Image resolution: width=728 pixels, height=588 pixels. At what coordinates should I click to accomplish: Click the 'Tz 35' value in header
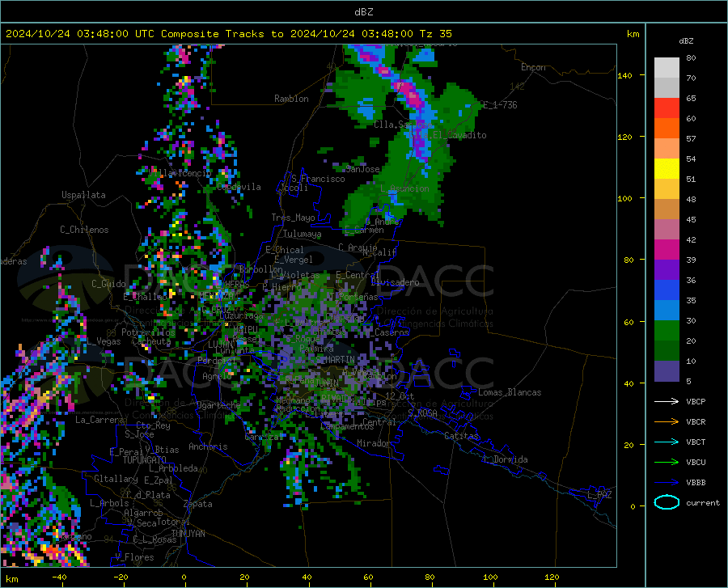tap(435, 34)
